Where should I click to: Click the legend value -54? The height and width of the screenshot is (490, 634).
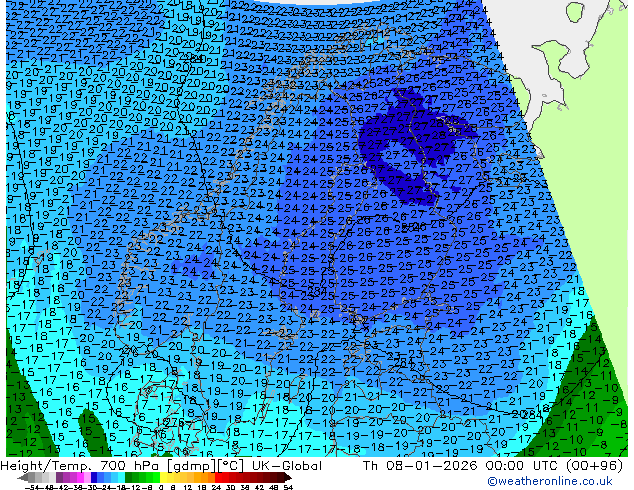tap(32, 488)
